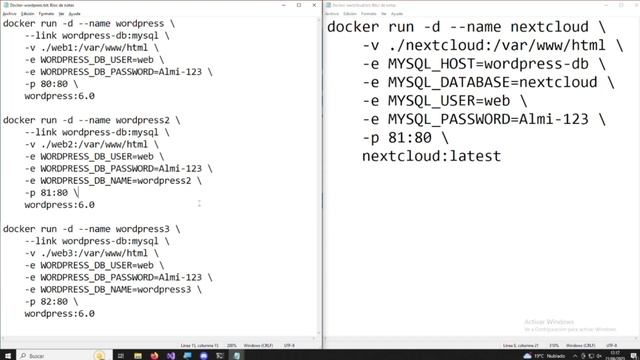
Task: Open the volume control in the tray
Action: point(599,356)
